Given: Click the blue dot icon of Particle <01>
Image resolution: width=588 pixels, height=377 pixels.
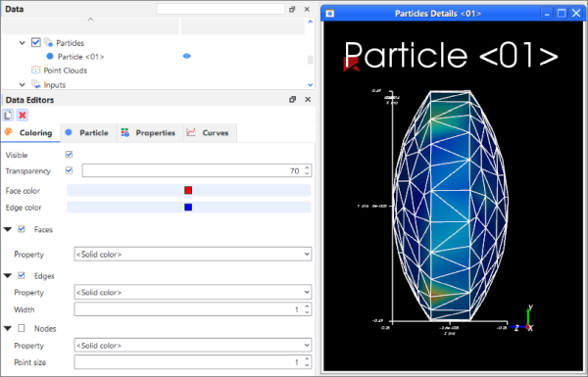Looking at the screenshot, I should [x=50, y=56].
